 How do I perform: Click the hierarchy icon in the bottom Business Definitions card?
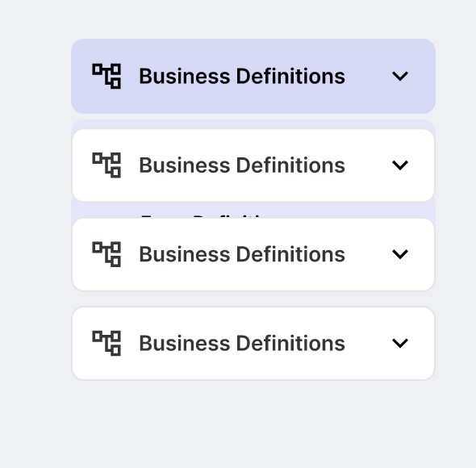pyautogui.click(x=106, y=343)
